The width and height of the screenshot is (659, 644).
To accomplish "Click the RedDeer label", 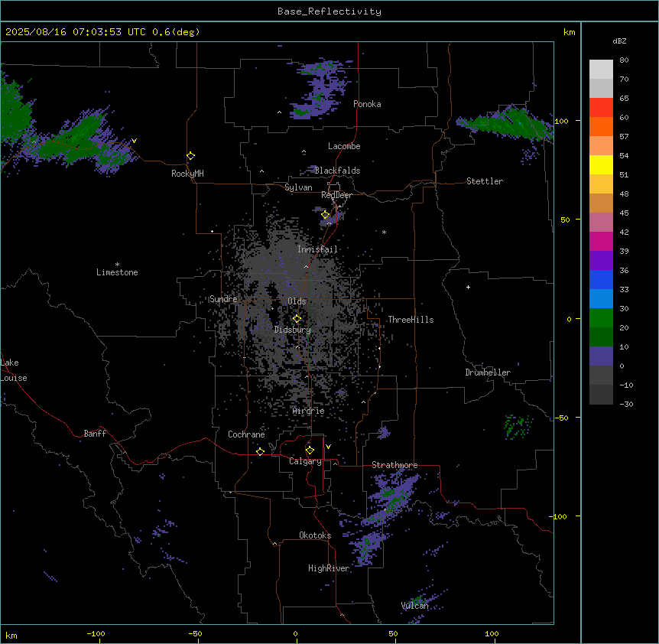I will pos(336,195).
